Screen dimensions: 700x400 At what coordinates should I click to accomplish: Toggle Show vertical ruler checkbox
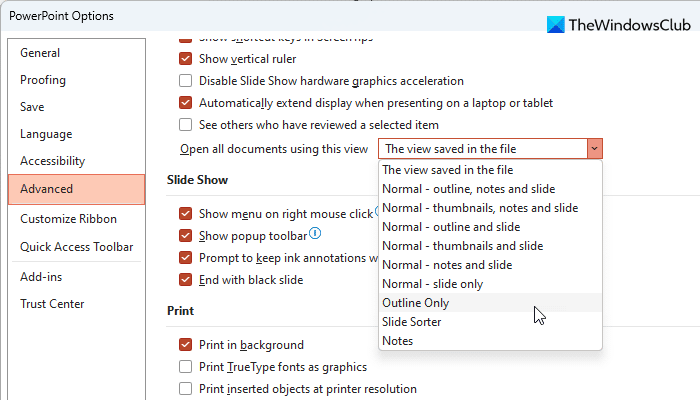(185, 59)
